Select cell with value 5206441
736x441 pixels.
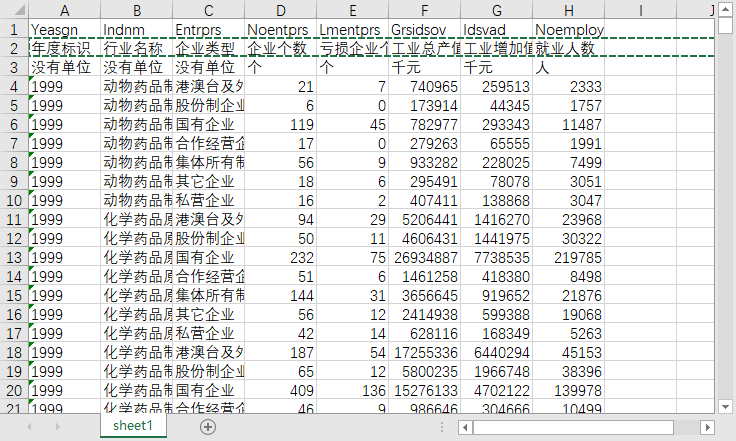click(424, 220)
